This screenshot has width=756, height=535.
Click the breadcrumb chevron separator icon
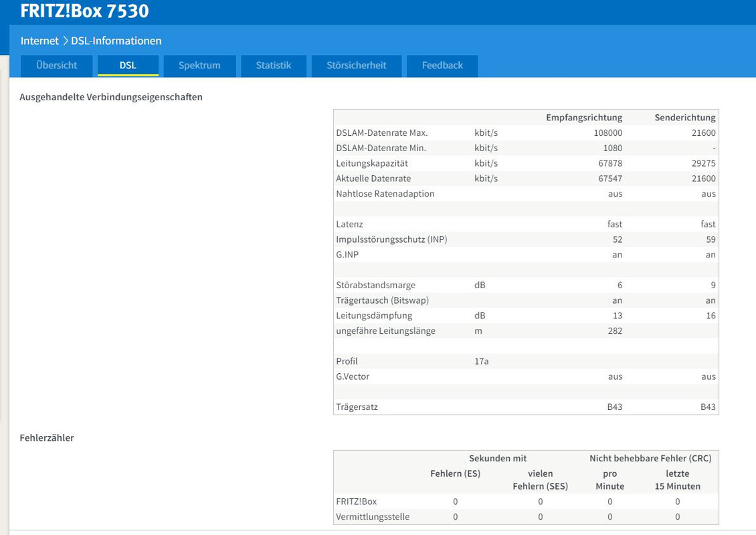pyautogui.click(x=65, y=41)
